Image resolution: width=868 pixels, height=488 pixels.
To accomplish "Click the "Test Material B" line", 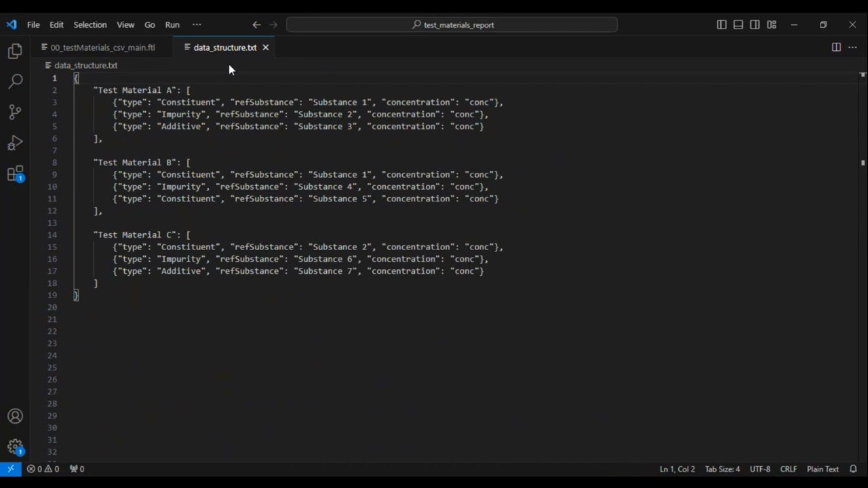I will (x=142, y=163).
